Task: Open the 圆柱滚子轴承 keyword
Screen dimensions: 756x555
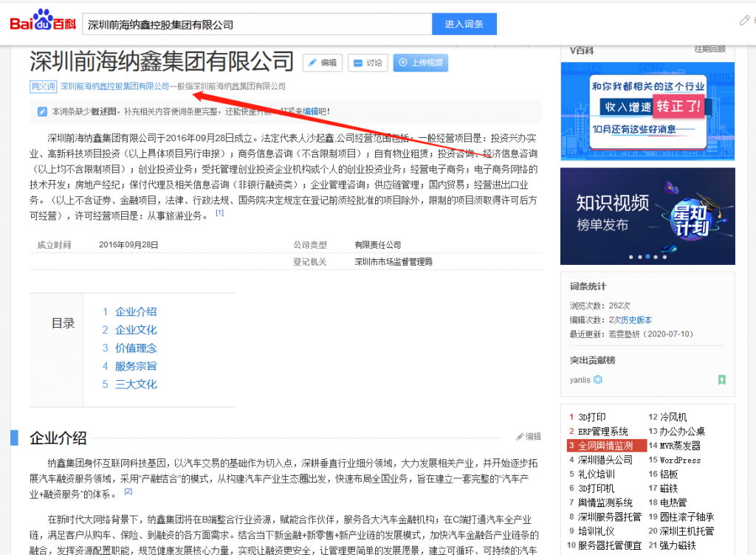Action: pos(687,517)
